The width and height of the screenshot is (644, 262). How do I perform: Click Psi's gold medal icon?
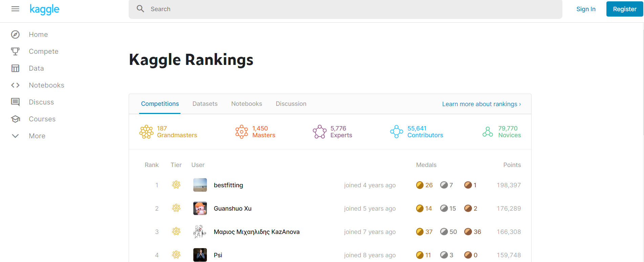coord(420,255)
